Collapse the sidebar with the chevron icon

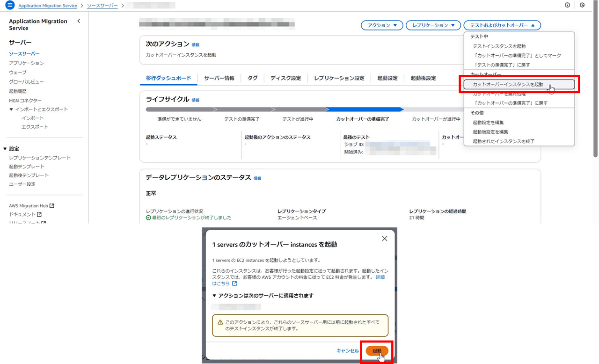pyautogui.click(x=79, y=21)
